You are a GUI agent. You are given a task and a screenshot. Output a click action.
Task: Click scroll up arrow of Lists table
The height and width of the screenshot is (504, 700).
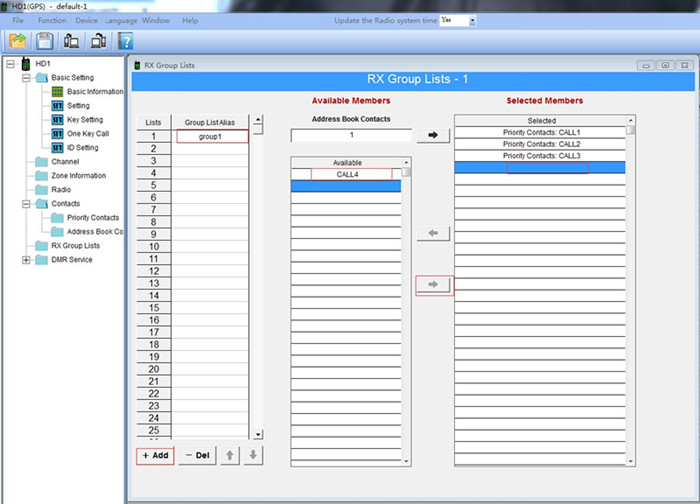point(258,120)
